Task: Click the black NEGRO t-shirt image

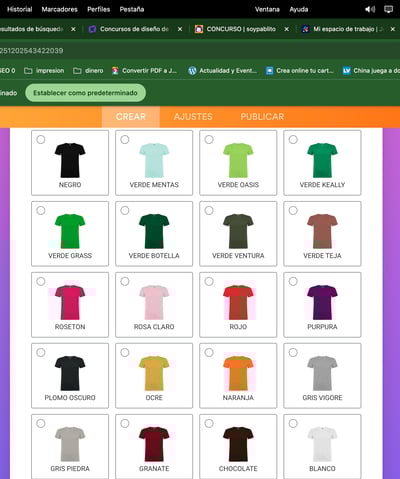Action: pos(70,160)
